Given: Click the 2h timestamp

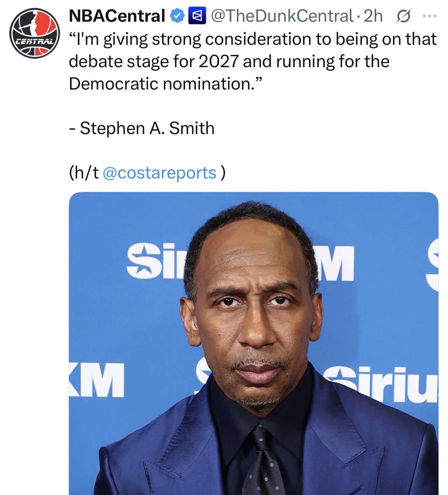Looking at the screenshot, I should point(373,16).
